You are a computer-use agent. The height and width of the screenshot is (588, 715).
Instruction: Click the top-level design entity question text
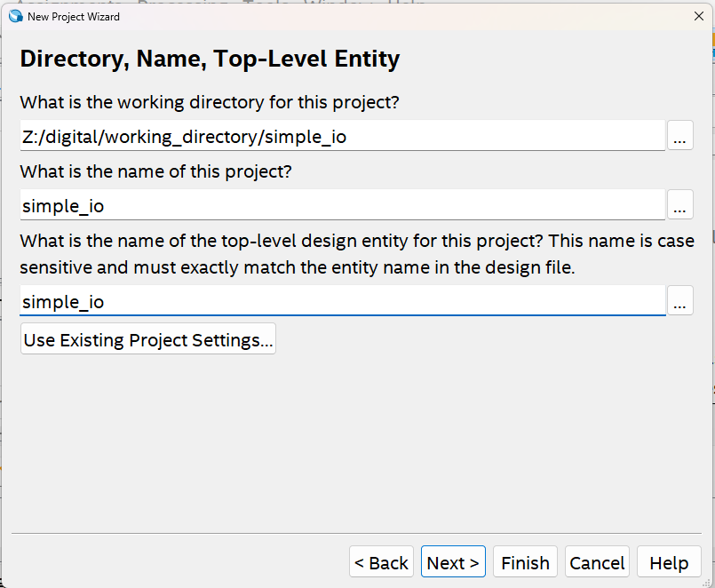(357, 254)
